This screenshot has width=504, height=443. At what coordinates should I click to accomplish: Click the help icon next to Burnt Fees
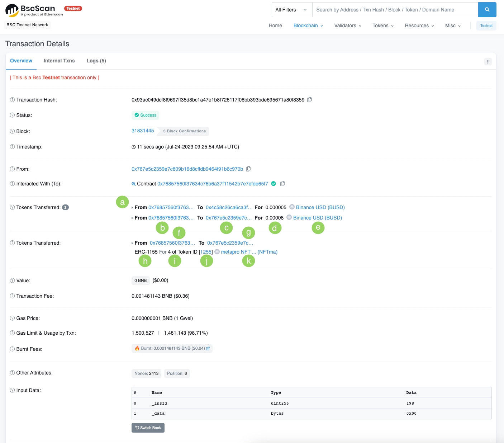pyautogui.click(x=12, y=349)
